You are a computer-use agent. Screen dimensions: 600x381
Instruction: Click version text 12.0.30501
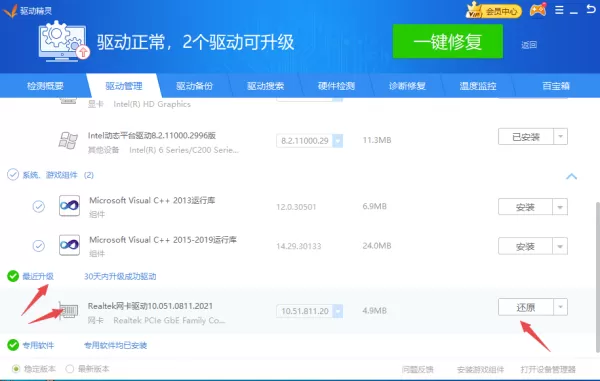[296, 207]
